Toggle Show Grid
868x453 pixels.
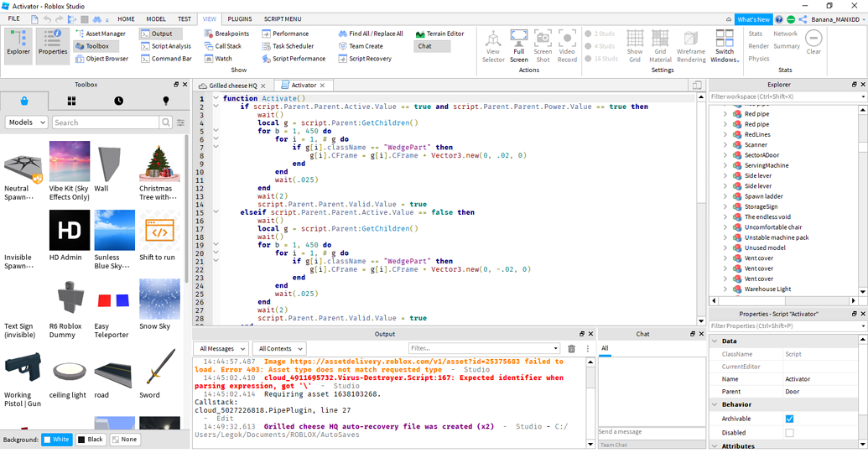click(x=635, y=45)
